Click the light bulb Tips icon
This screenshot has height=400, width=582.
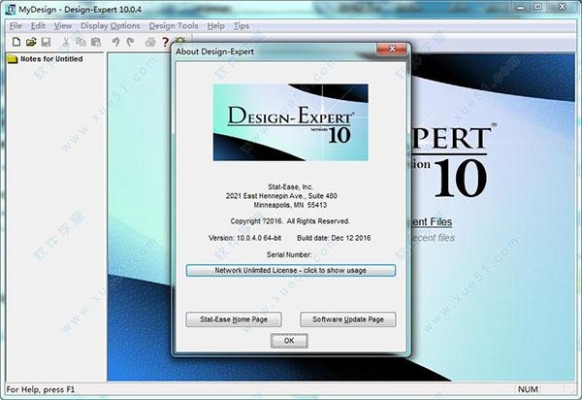point(180,40)
